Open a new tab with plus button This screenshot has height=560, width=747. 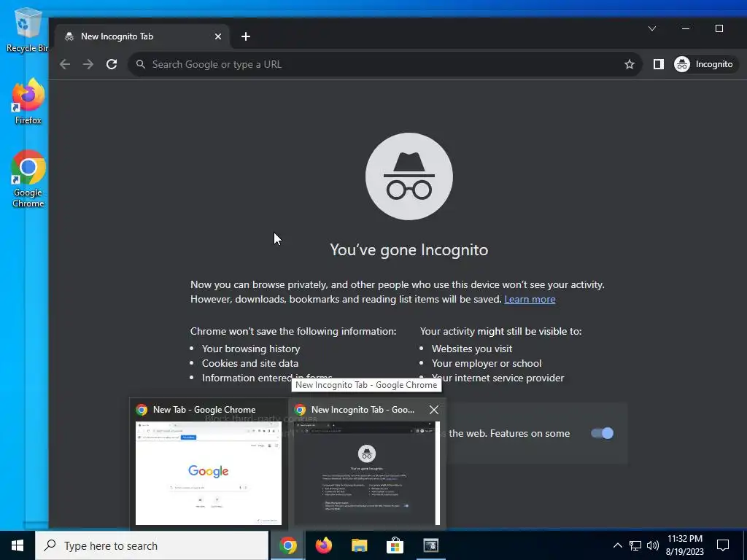click(246, 36)
